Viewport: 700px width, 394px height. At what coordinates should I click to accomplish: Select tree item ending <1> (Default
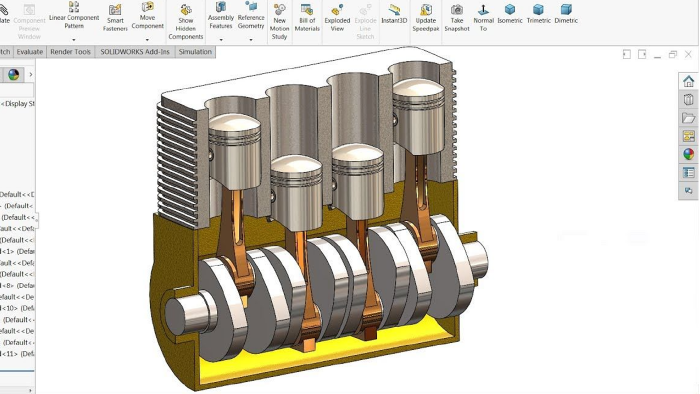point(17,251)
